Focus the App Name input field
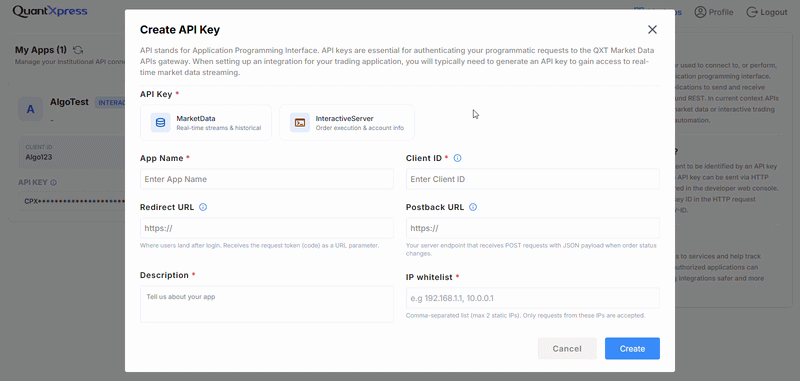Viewport: 800px width, 381px height. pyautogui.click(x=267, y=179)
